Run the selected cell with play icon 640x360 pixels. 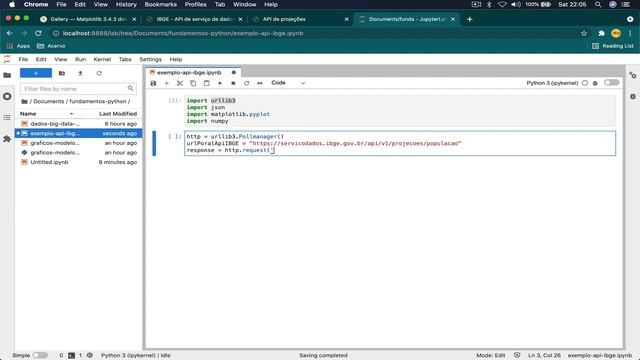(220, 83)
